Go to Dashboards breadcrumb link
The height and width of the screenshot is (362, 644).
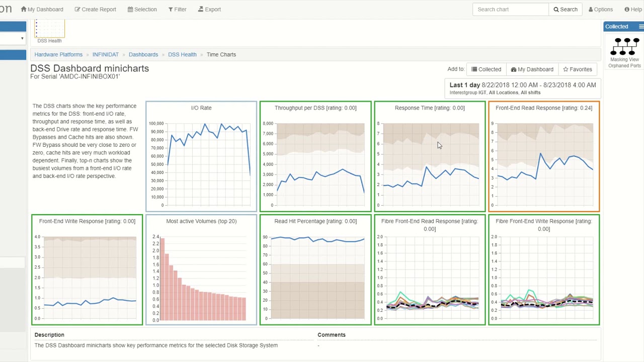[143, 54]
